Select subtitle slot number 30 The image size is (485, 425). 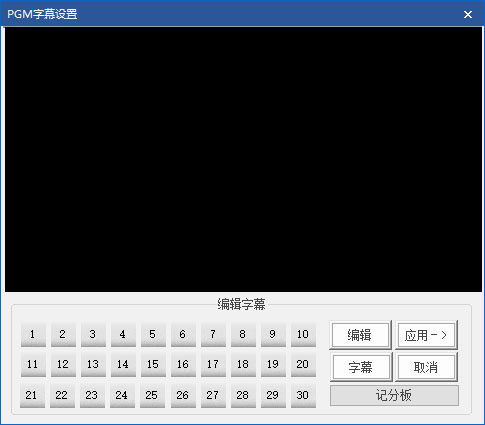coord(303,395)
